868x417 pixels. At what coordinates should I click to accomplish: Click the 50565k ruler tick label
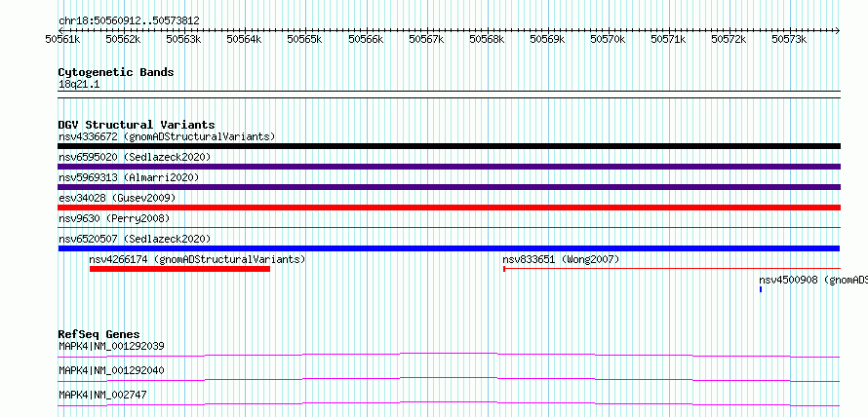click(x=305, y=39)
